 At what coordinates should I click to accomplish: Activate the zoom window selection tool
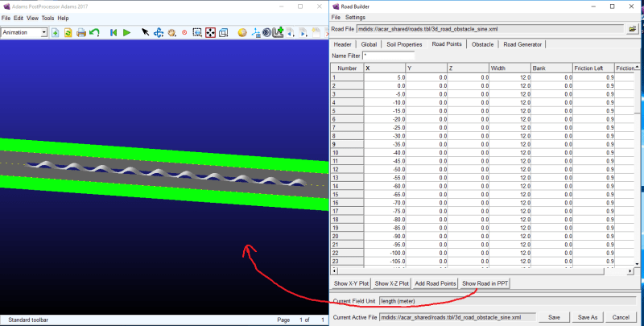coord(197,32)
